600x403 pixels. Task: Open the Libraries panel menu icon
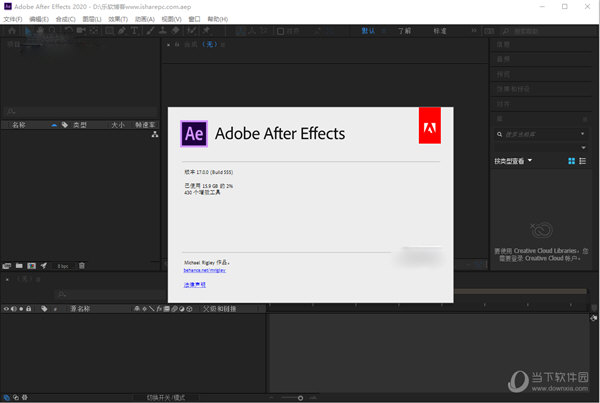click(x=585, y=119)
